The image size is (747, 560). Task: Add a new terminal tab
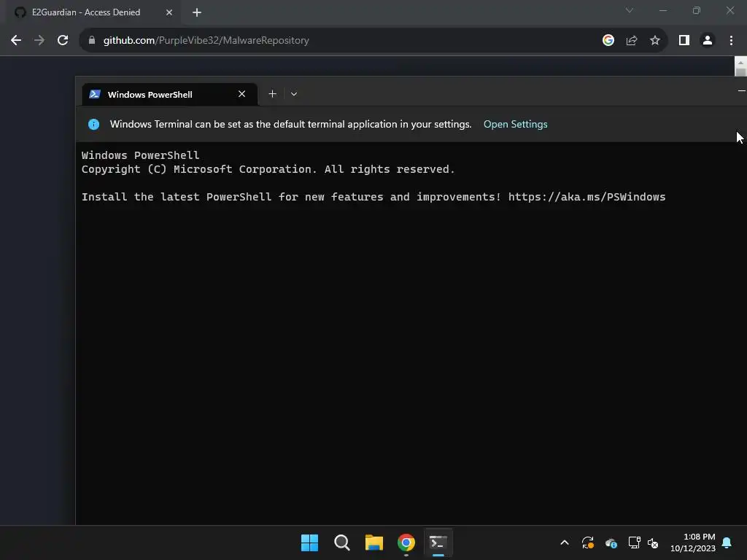(x=273, y=94)
